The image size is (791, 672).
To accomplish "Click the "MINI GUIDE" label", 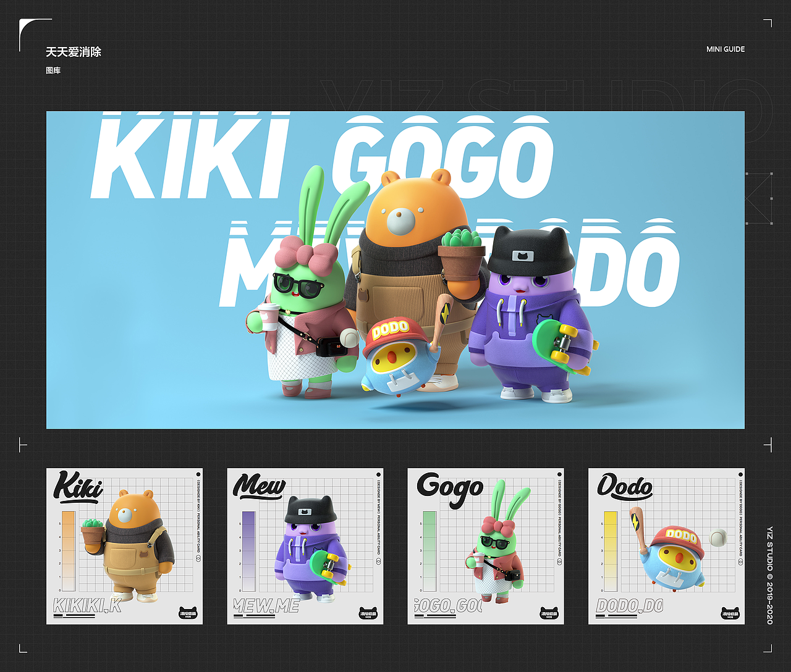I will click(725, 49).
